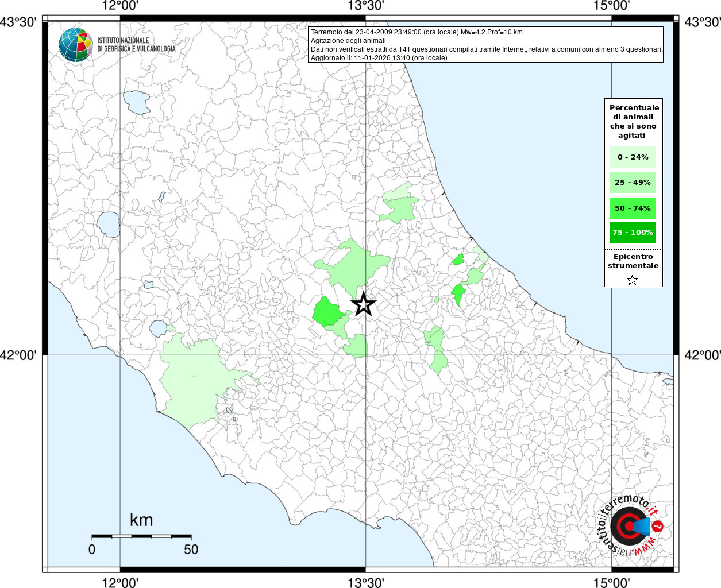The width and height of the screenshot is (721, 588).
Task: Select the 50 - 74% legend swatch
Action: [633, 208]
